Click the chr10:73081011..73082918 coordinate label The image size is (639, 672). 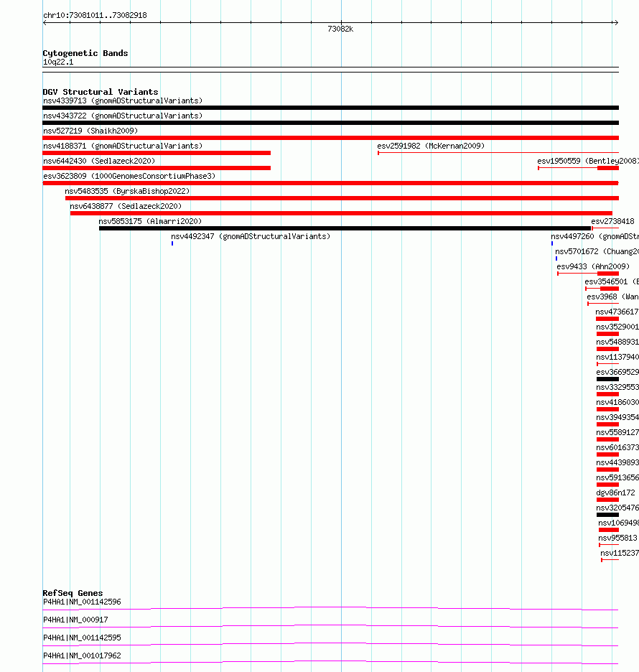pos(95,15)
